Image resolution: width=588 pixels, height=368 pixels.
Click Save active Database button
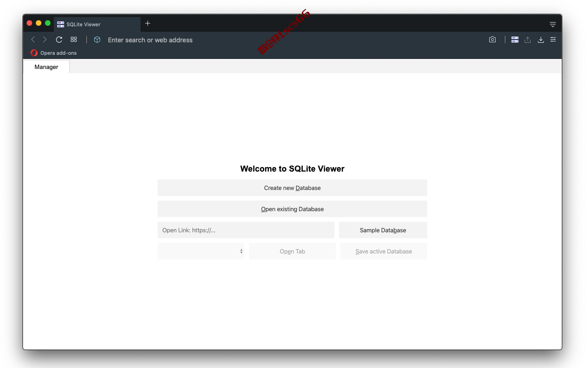pos(384,251)
